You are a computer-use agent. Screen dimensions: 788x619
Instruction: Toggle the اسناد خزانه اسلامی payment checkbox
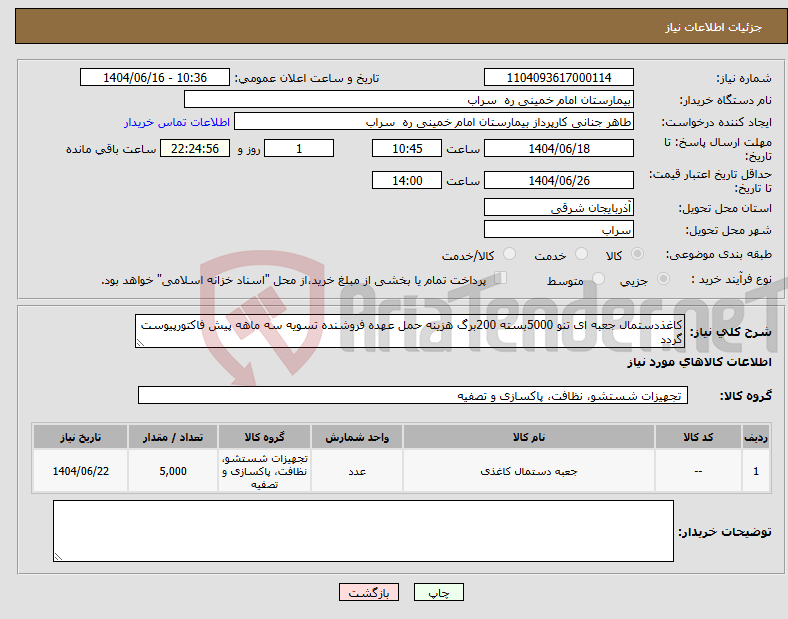(x=501, y=278)
